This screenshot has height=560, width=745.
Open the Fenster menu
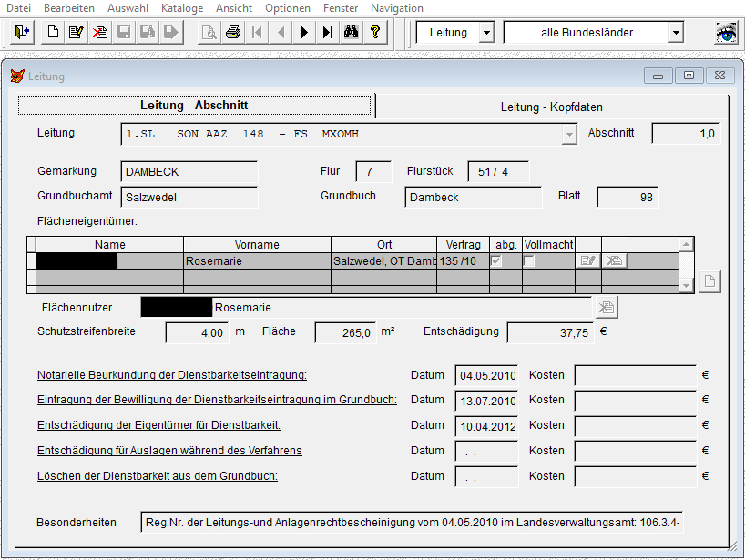(x=341, y=8)
